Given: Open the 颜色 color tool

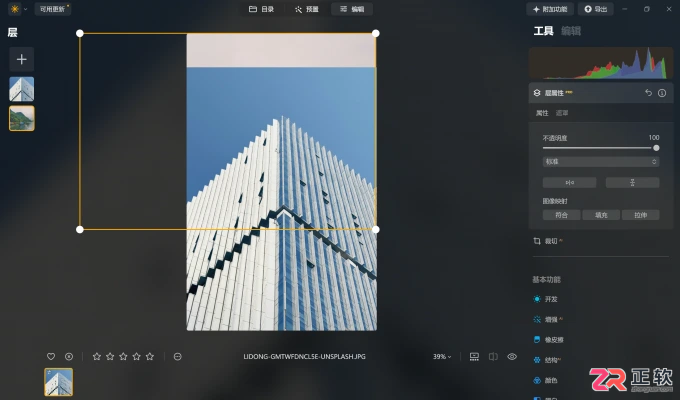Looking at the screenshot, I should tap(546, 380).
